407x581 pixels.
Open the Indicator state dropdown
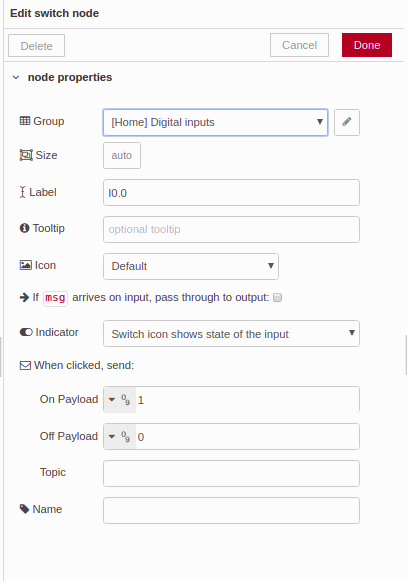click(x=231, y=333)
